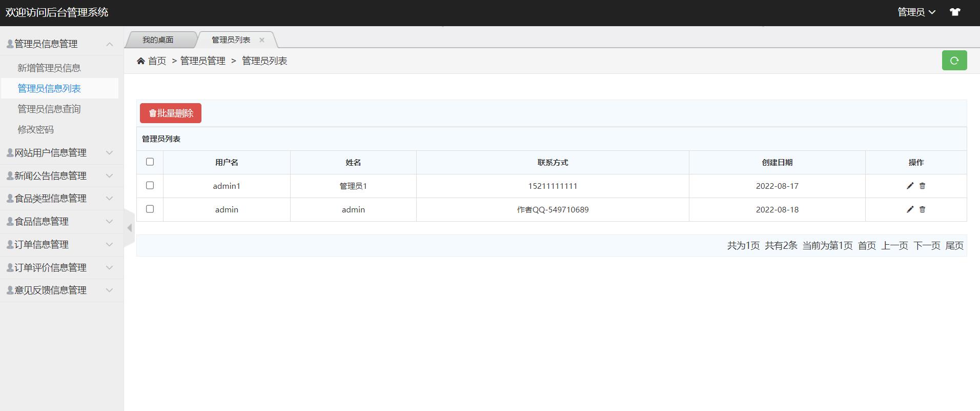Click the 共有2条 record count text
The image size is (980, 411).
click(x=781, y=246)
